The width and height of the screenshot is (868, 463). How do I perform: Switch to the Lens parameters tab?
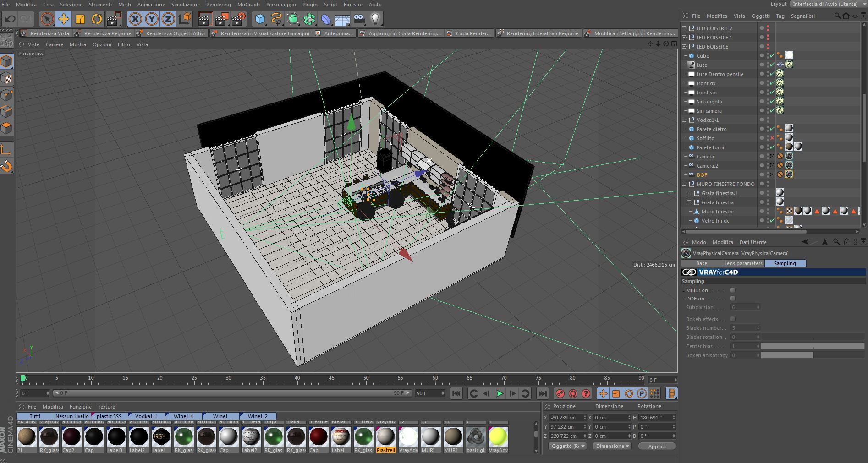point(743,263)
